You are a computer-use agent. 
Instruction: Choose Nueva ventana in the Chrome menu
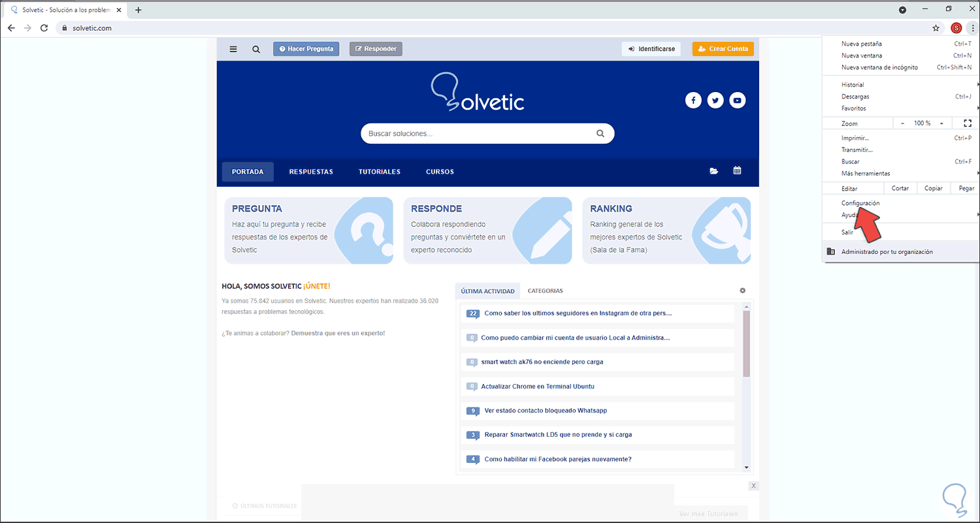[901, 55]
